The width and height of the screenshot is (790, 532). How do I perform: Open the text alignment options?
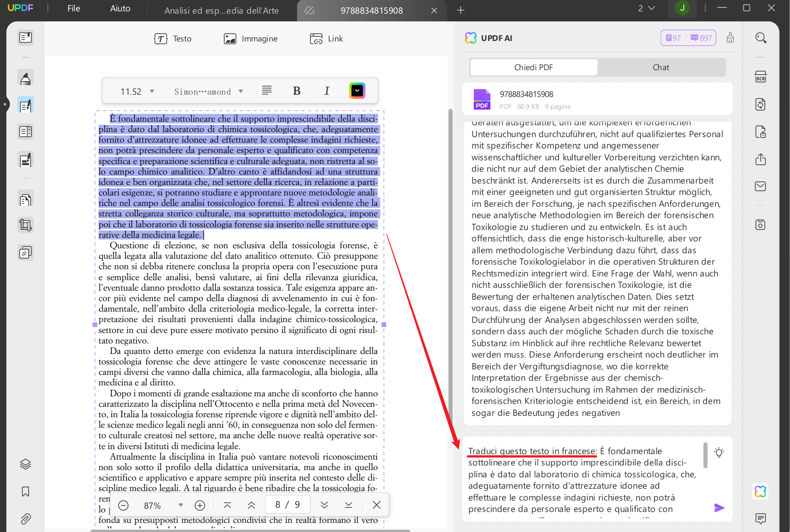click(267, 91)
